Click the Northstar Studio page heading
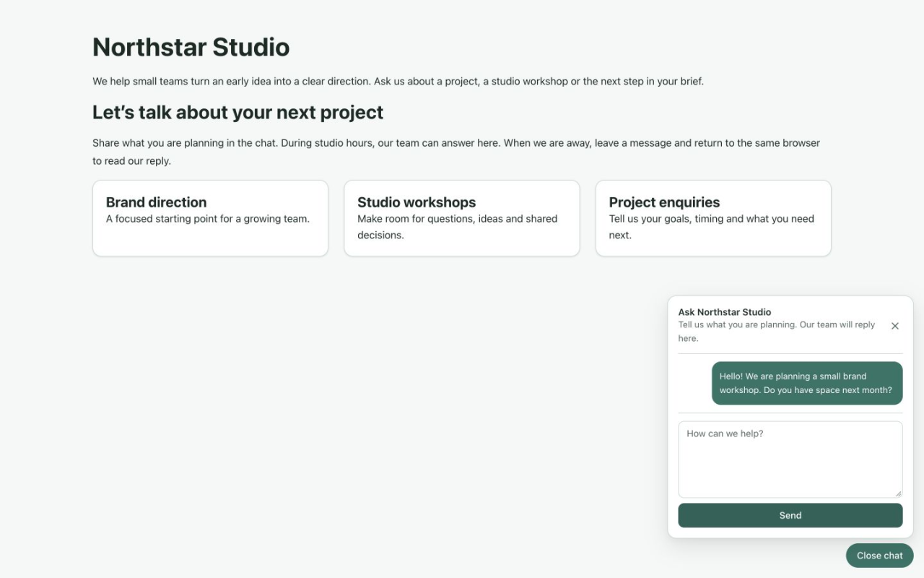The height and width of the screenshot is (578, 924). (191, 47)
